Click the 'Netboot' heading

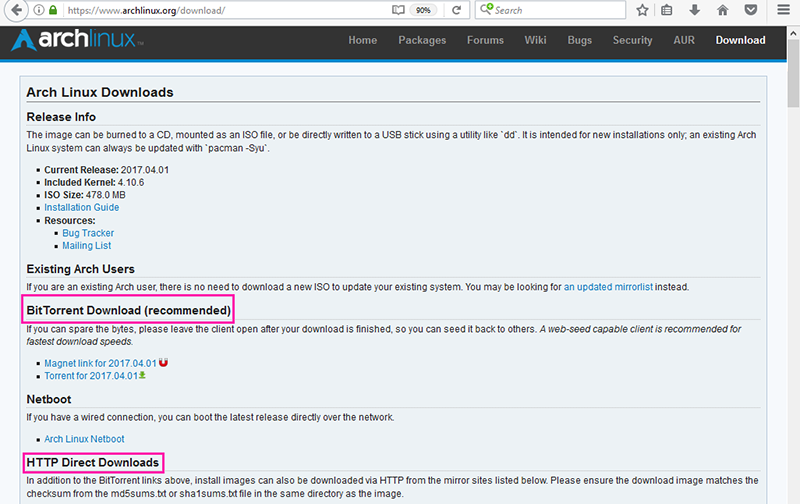pos(49,399)
